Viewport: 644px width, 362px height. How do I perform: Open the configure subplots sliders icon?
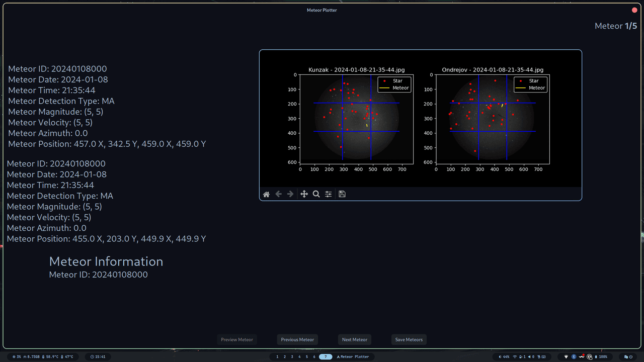point(329,194)
